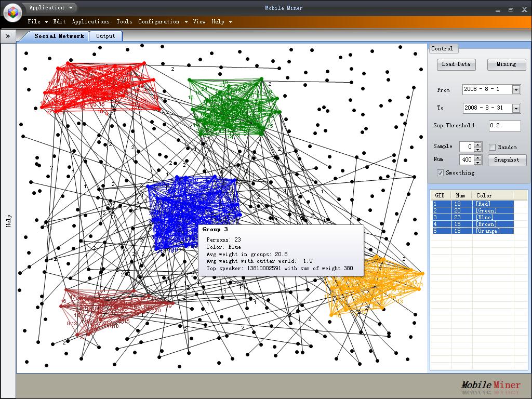
Task: Open the File menu
Action: (34, 22)
